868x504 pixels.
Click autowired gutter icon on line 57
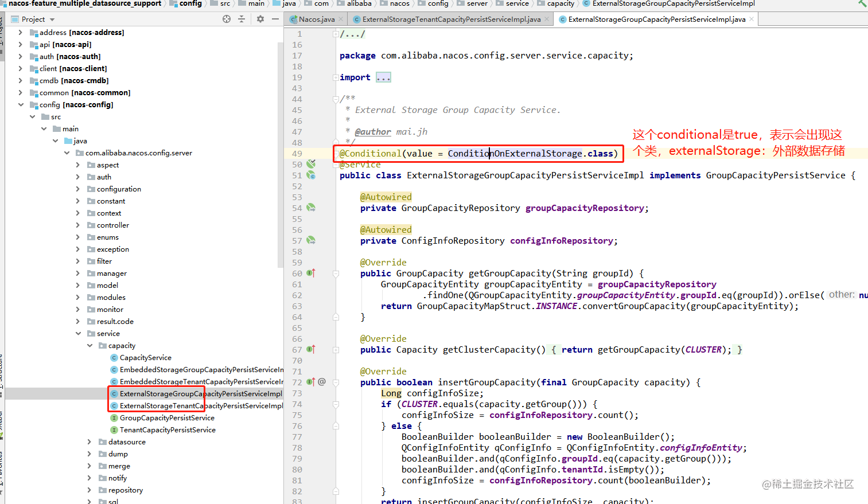coord(311,240)
